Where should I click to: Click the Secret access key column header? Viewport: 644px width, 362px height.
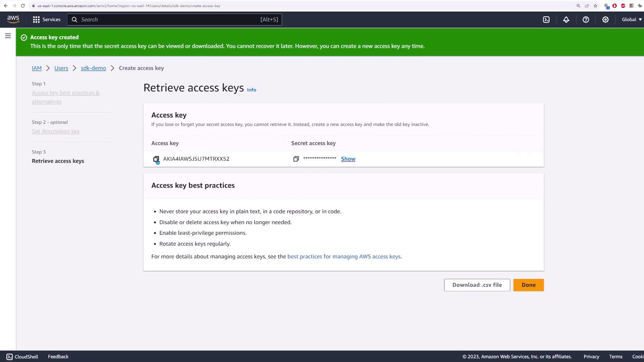[313, 143]
